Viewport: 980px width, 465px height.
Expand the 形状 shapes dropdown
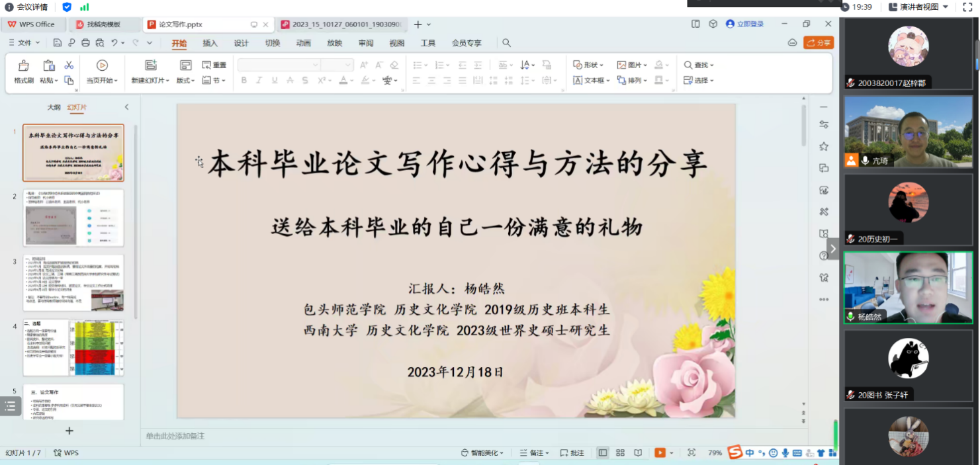click(x=588, y=65)
